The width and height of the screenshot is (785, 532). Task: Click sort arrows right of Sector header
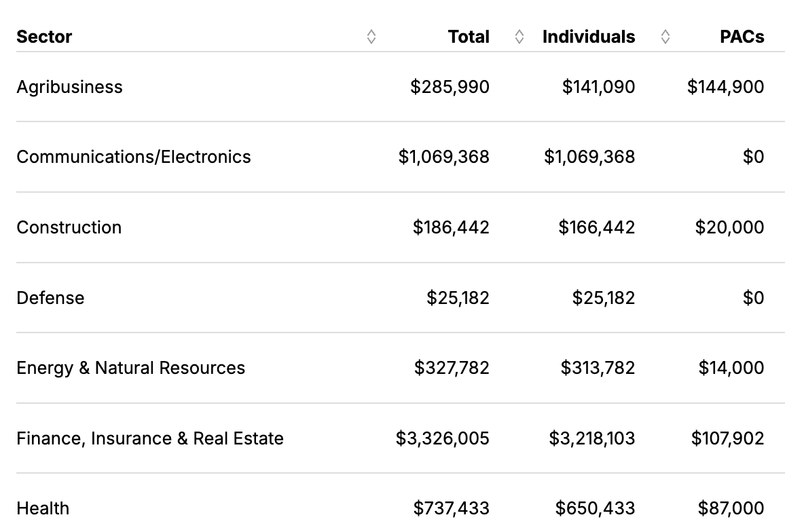click(x=371, y=37)
